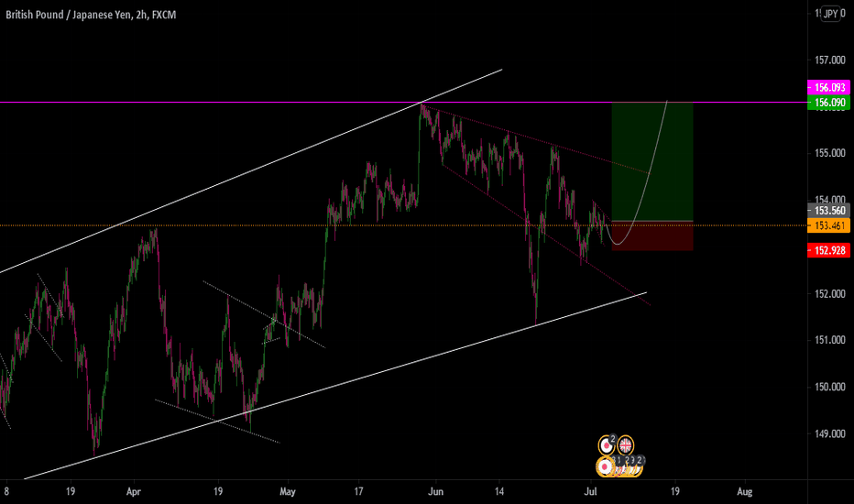Click the 157.000 price axis label
The height and width of the screenshot is (504, 854).
[x=830, y=60]
